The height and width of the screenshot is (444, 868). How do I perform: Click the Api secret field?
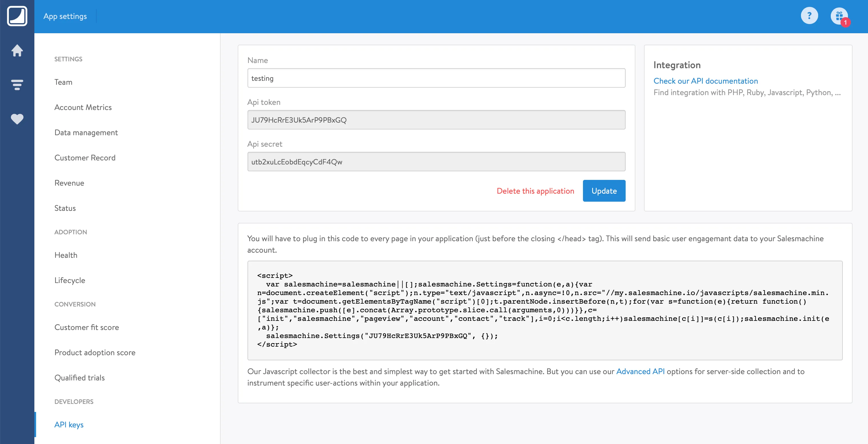coord(436,162)
